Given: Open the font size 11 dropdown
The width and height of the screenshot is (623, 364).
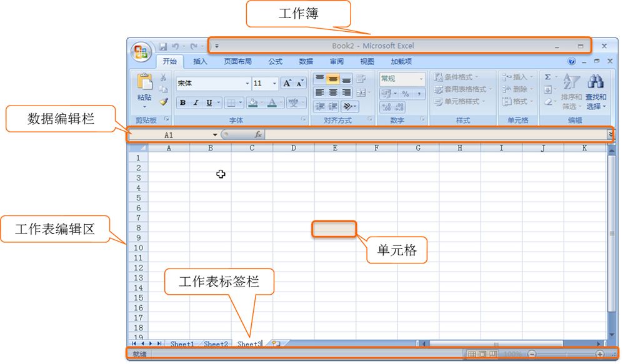Looking at the screenshot, I should pos(274,84).
